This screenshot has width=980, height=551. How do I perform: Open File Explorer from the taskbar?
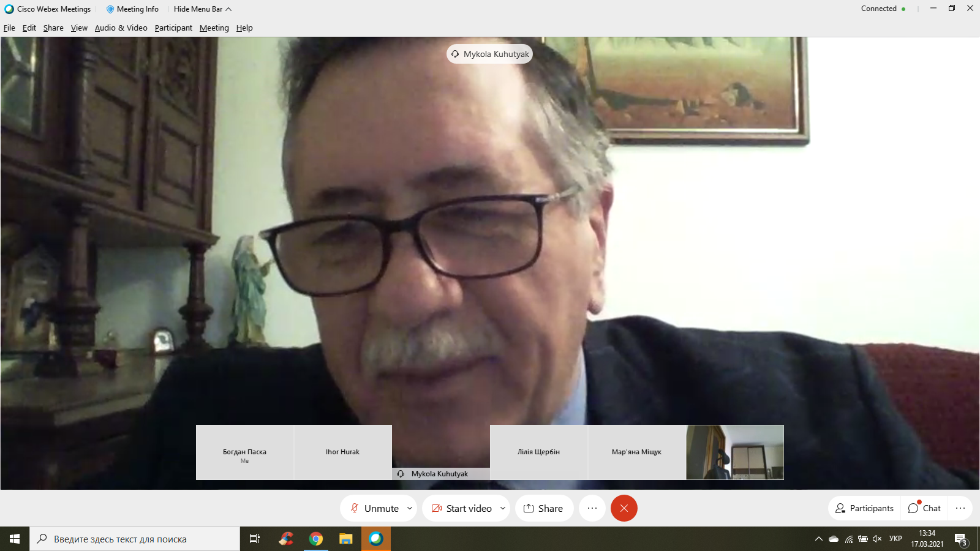pos(346,539)
